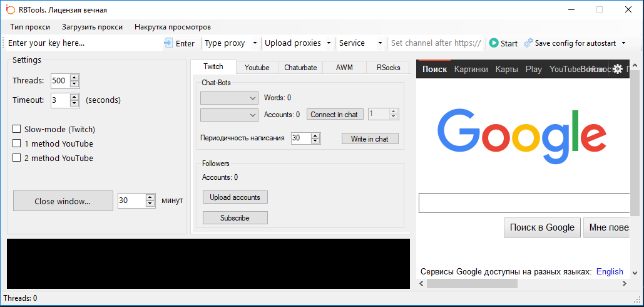Switch to the Chaturbate tab
Screen dimensions: 644x307
pyautogui.click(x=300, y=68)
